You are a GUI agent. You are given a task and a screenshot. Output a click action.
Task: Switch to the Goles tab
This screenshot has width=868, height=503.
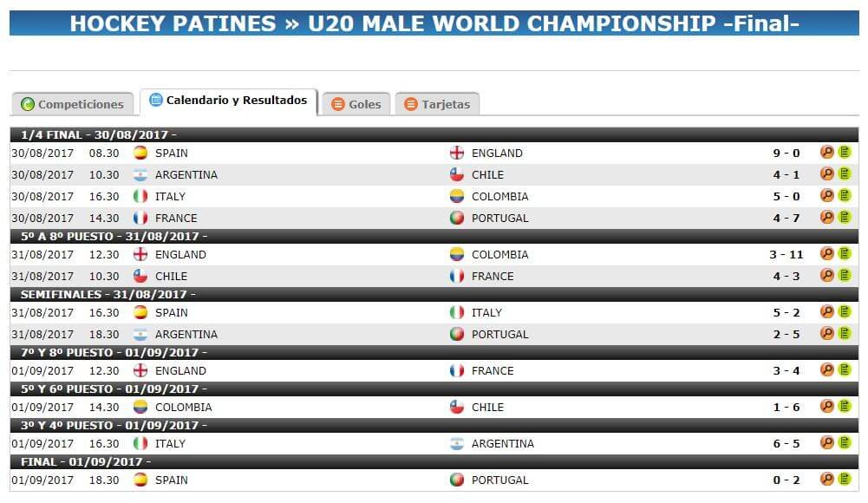(x=356, y=104)
